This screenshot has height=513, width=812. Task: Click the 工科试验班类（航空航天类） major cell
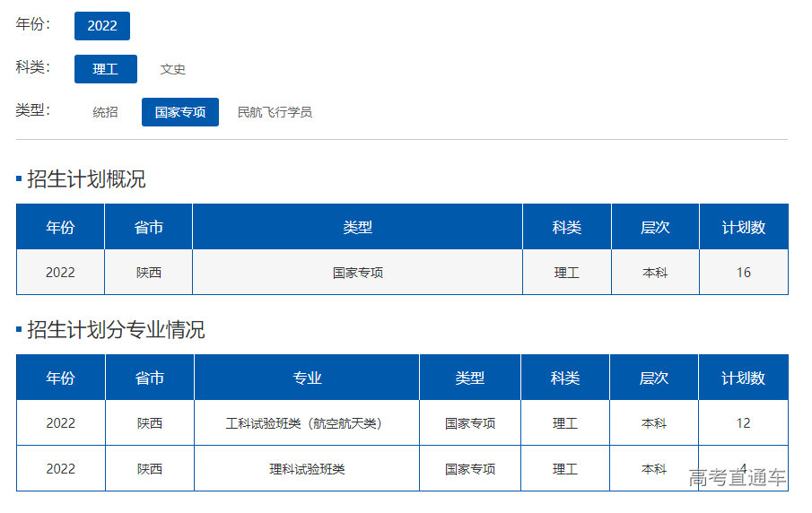point(307,423)
